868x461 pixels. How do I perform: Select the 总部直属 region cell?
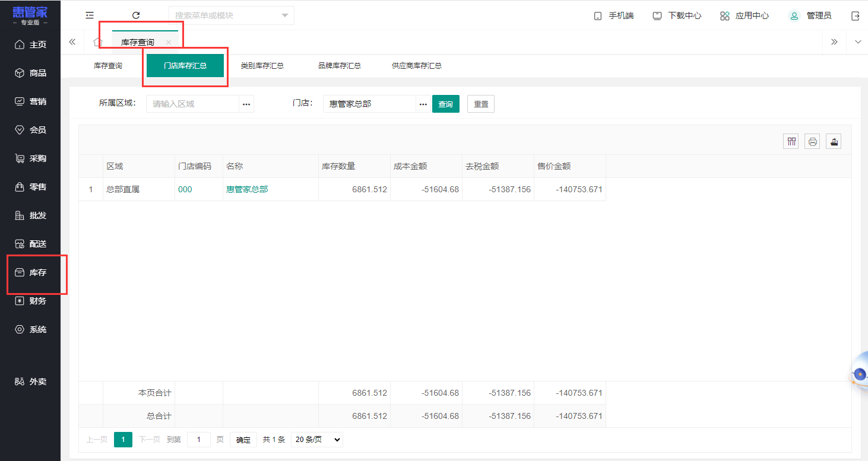click(x=139, y=189)
